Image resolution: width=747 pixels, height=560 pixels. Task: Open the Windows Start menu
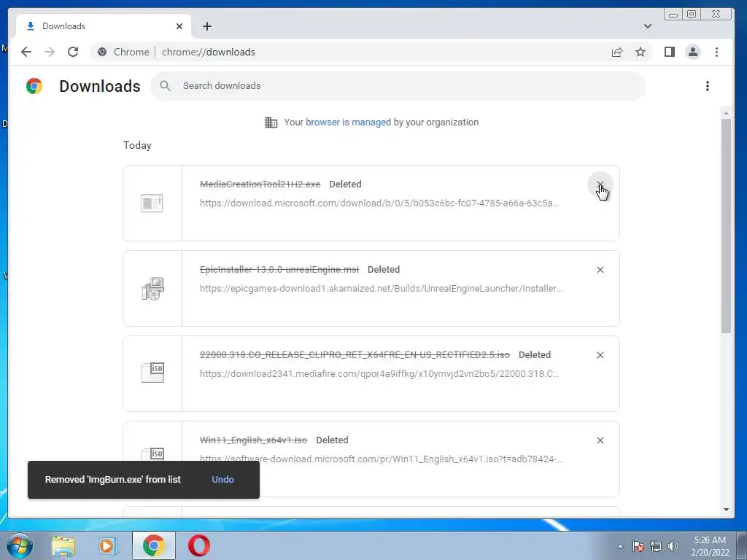coord(19,545)
